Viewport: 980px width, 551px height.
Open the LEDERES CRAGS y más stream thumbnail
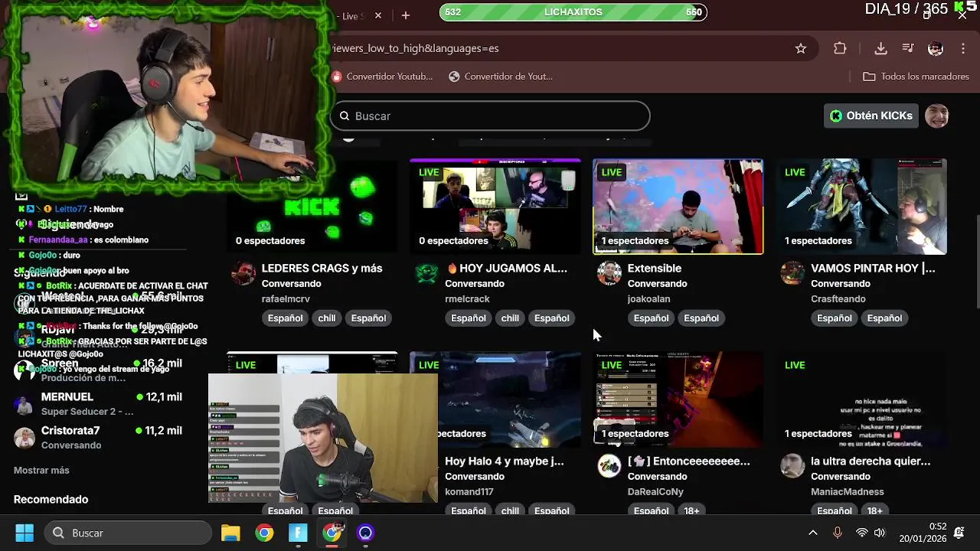(312, 207)
